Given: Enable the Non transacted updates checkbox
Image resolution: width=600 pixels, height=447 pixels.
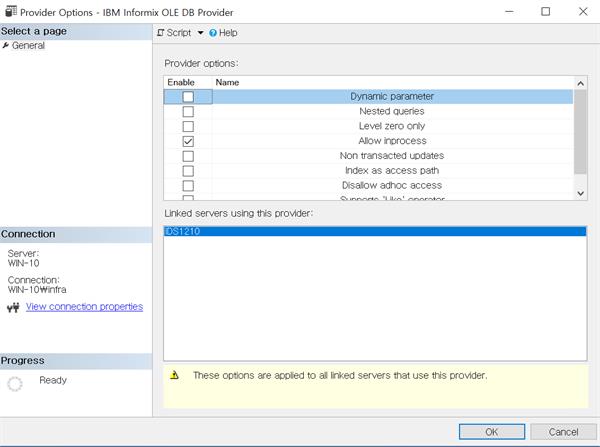Looking at the screenshot, I should tap(188, 156).
